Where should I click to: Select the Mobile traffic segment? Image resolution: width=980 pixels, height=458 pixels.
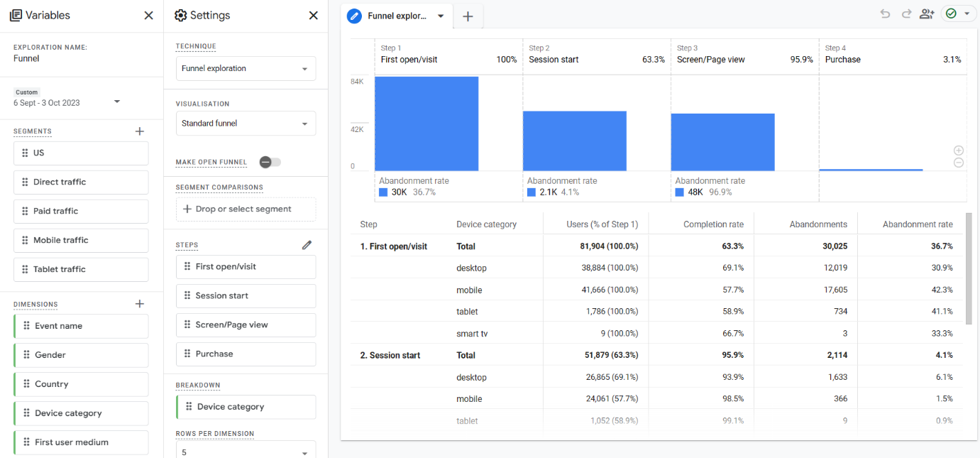81,240
